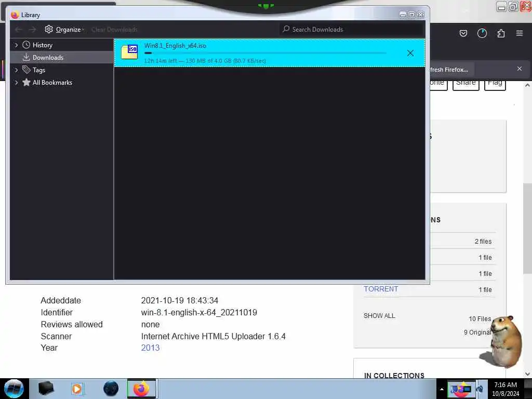Image resolution: width=532 pixels, height=399 pixels.
Task: Click the page vertical scrollbar thumb
Action: coord(527,229)
